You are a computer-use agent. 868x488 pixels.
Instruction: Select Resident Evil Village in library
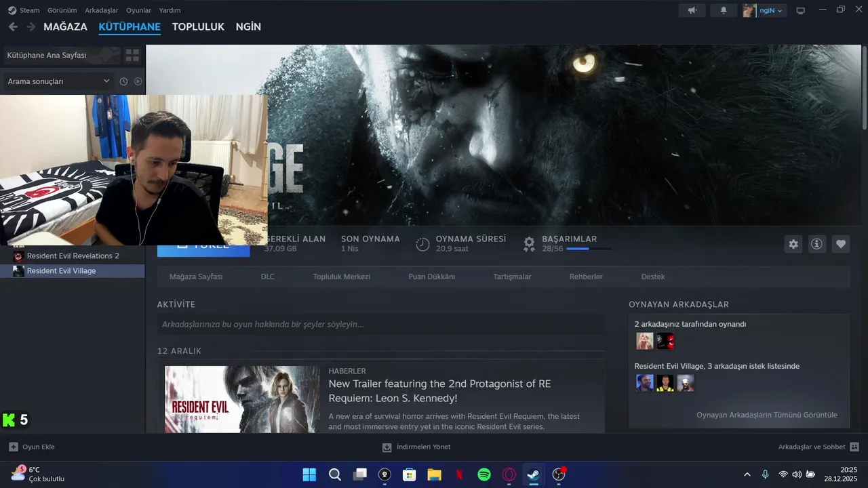pyautogui.click(x=73, y=271)
